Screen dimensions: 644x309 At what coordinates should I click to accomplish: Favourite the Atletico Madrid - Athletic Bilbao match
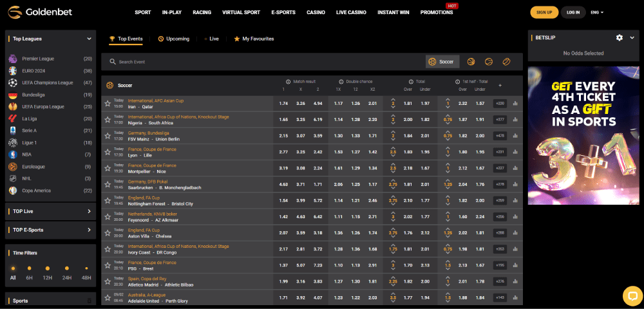[108, 281]
